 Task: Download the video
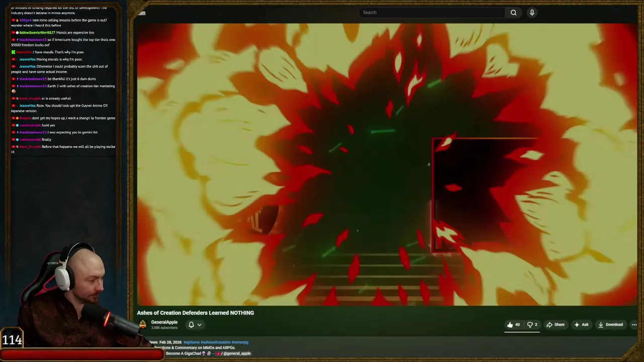tap(610, 325)
